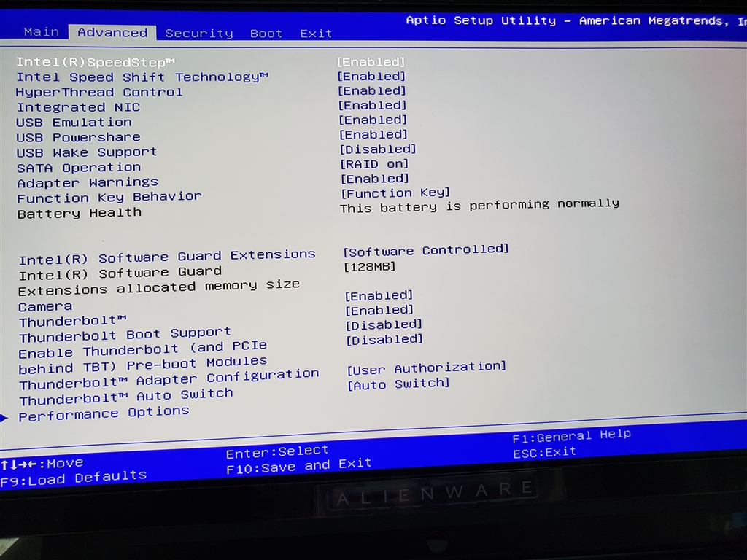Select the Thunderbolt setting

[x=73, y=322]
